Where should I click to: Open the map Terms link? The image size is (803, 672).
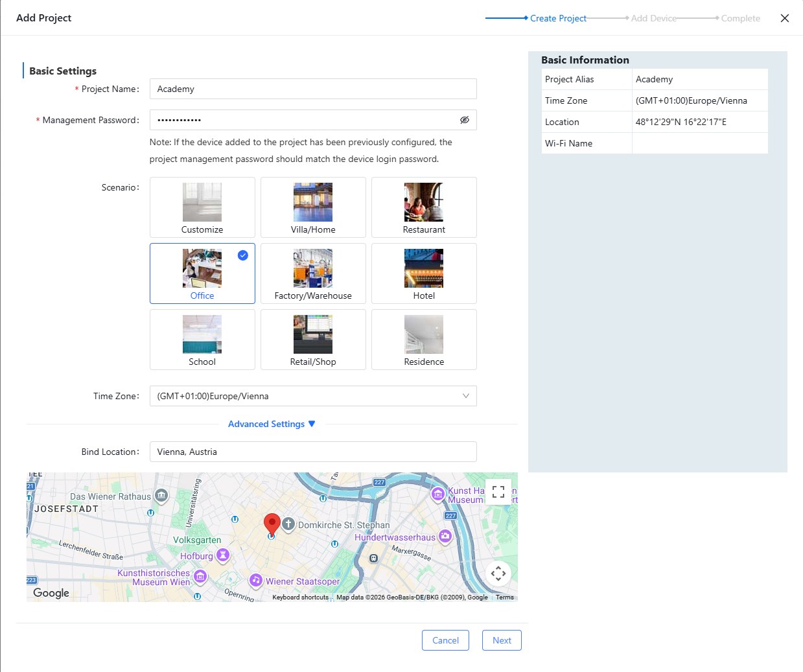click(505, 597)
